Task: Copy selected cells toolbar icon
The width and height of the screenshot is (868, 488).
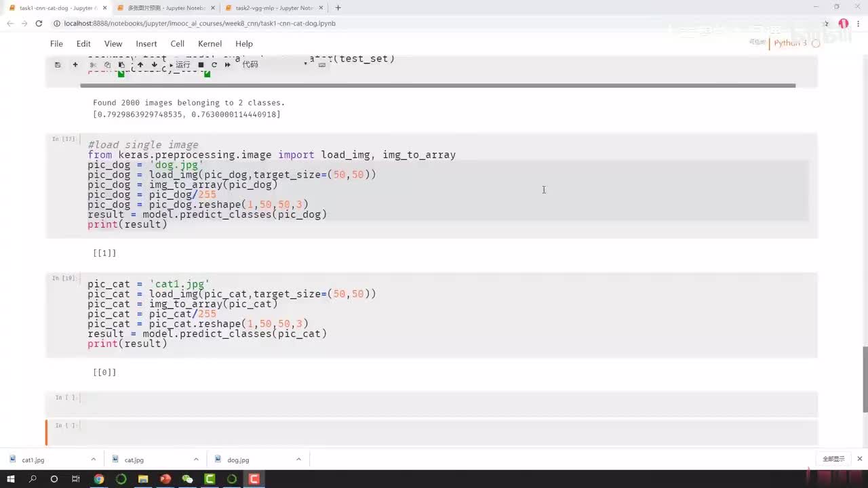Action: coord(107,65)
